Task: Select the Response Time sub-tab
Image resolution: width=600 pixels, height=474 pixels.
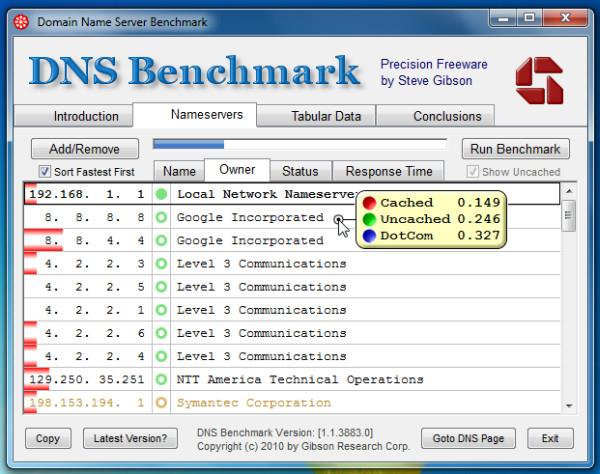Action: tap(389, 172)
